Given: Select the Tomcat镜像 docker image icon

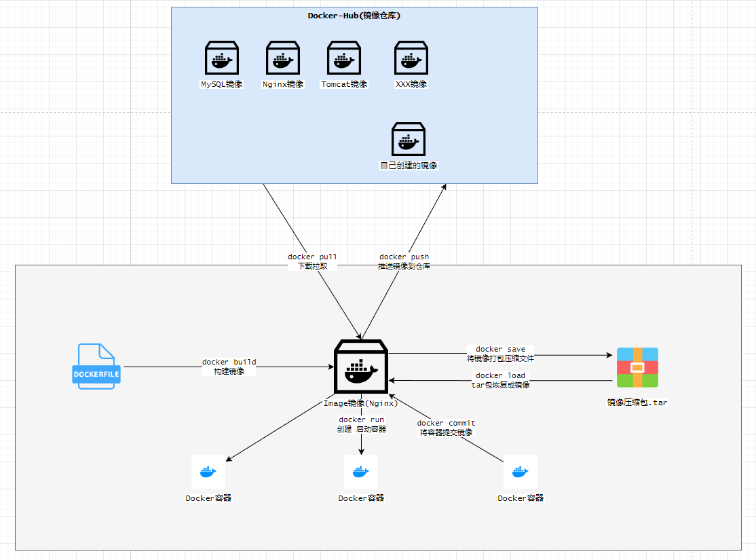Looking at the screenshot, I should pos(344,58).
